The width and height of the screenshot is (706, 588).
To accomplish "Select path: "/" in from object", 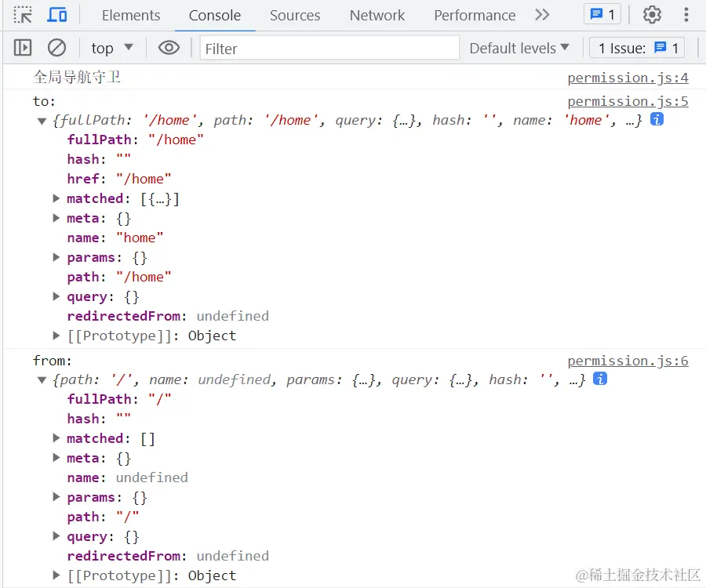I will click(103, 517).
